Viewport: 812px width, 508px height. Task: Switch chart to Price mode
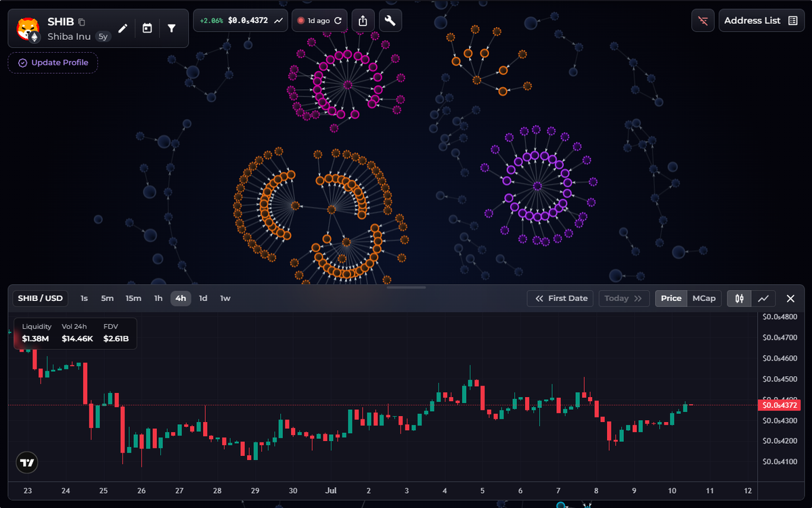pyautogui.click(x=671, y=298)
